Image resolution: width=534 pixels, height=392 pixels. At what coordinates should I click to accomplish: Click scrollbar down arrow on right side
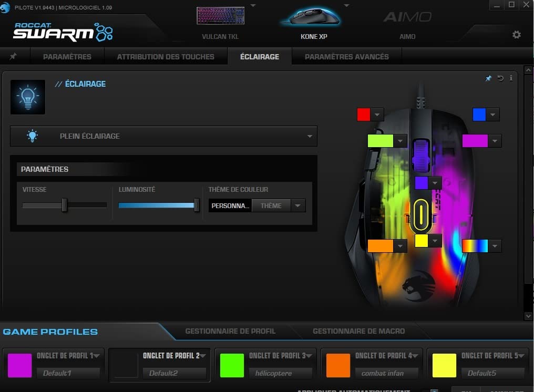[x=528, y=316]
